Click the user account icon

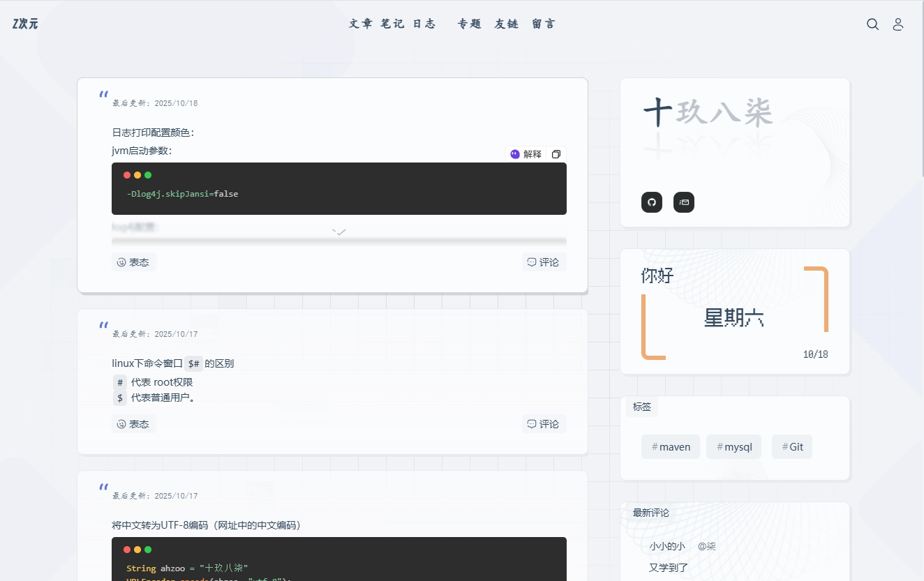click(898, 24)
